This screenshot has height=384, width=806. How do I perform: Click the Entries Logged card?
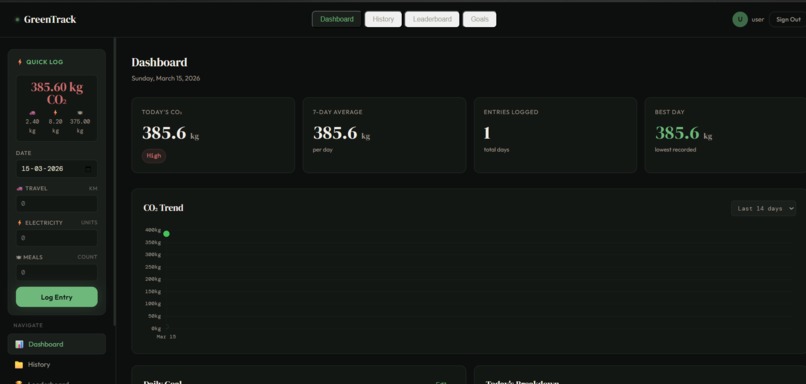pos(555,135)
